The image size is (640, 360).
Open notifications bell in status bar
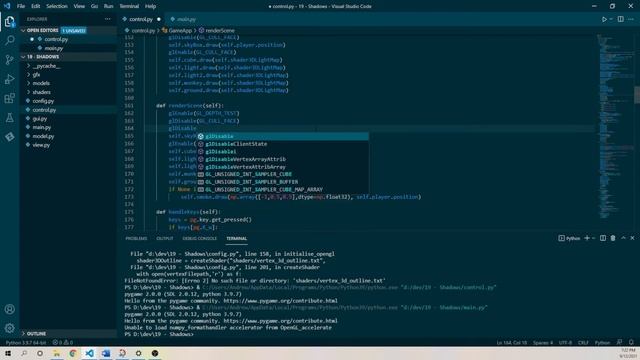point(631,342)
